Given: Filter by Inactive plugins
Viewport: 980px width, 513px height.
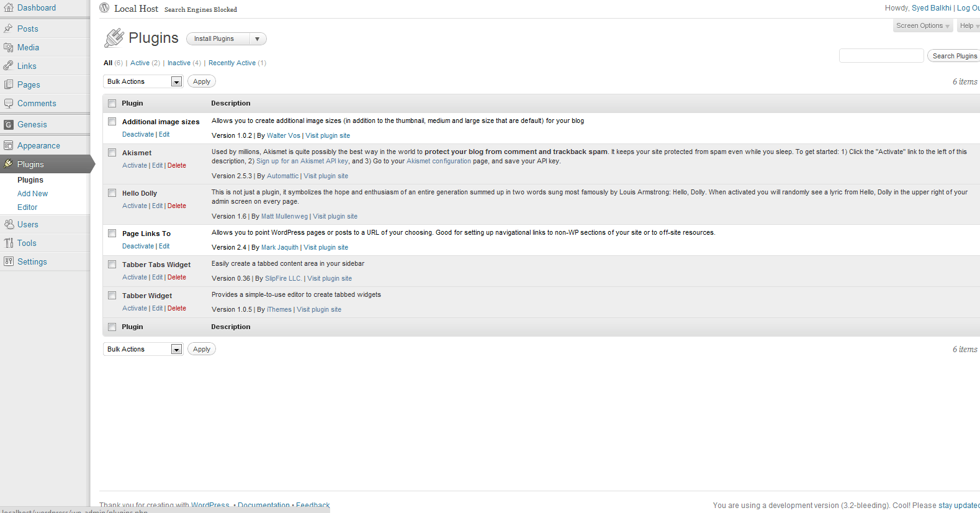Looking at the screenshot, I should tap(179, 63).
